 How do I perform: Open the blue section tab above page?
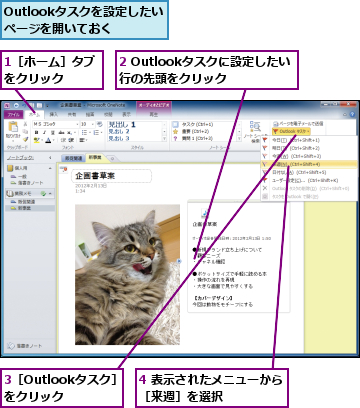[73, 158]
